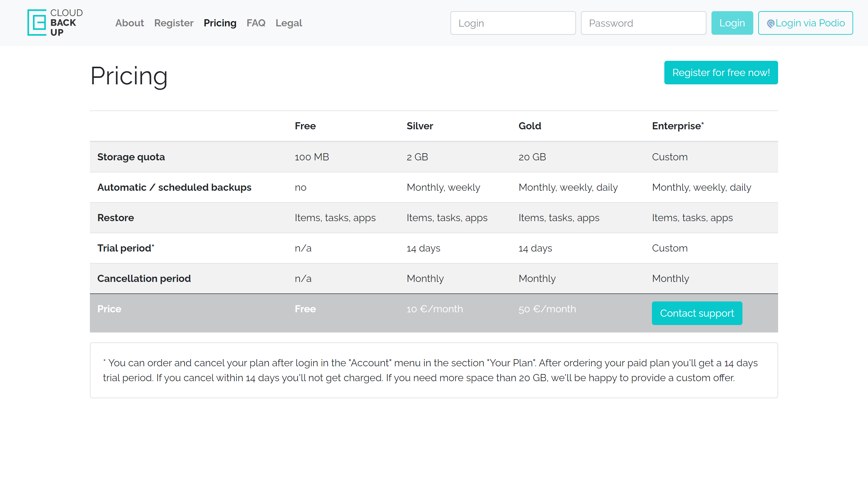868x486 pixels.
Task: Go to the Register page
Action: tap(174, 23)
